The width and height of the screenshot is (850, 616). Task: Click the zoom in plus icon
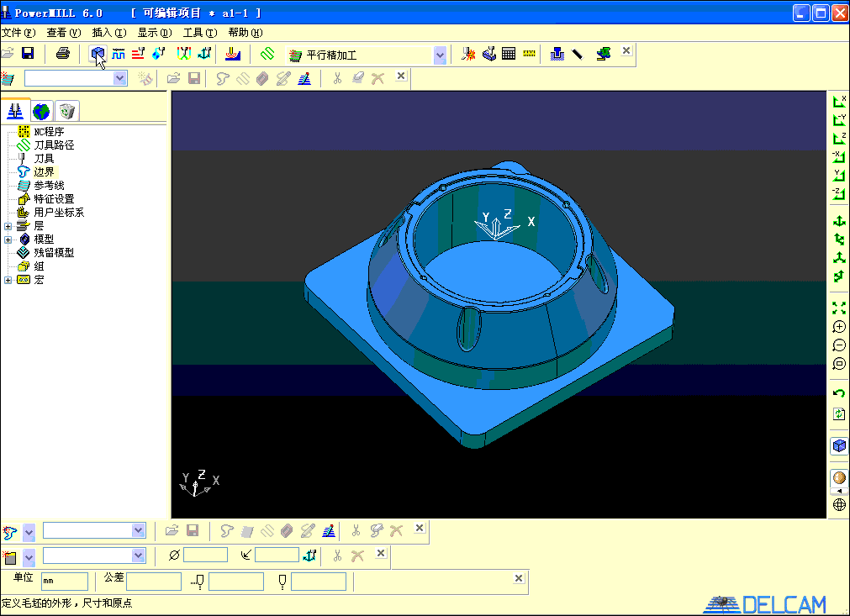839,327
